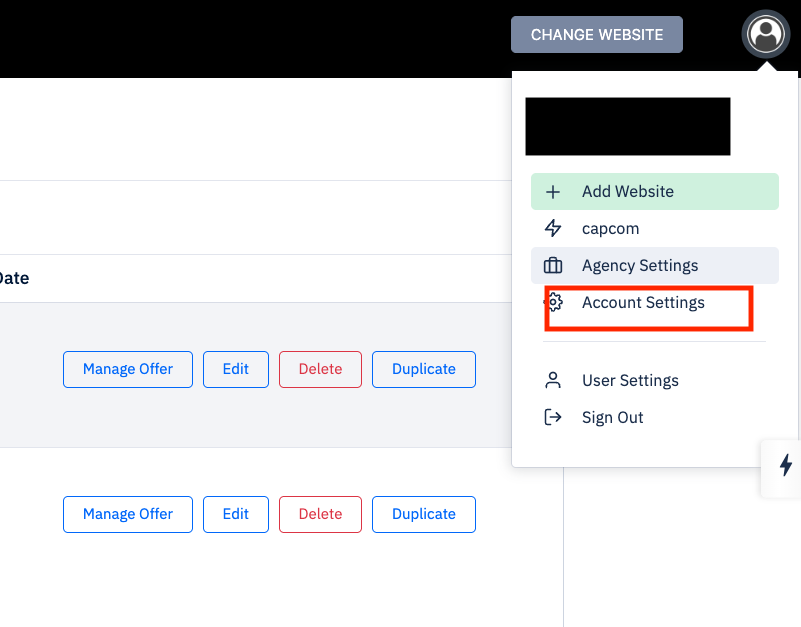Open the lightning bolt side widget
This screenshot has width=801, height=627.
click(785, 466)
